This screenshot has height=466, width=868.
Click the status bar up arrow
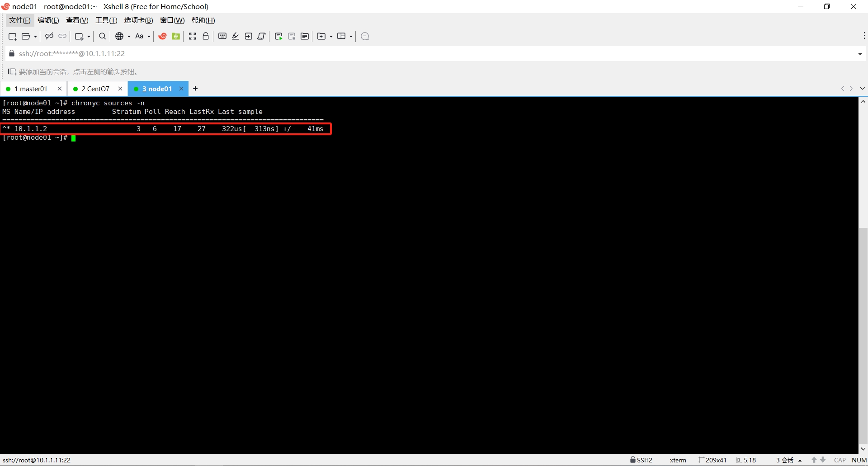[814, 460]
